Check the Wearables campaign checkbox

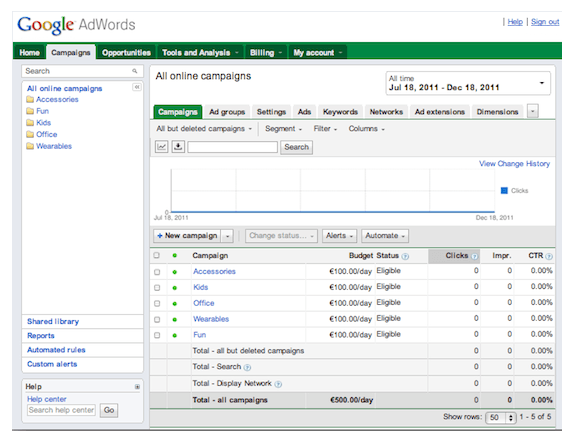(x=157, y=320)
